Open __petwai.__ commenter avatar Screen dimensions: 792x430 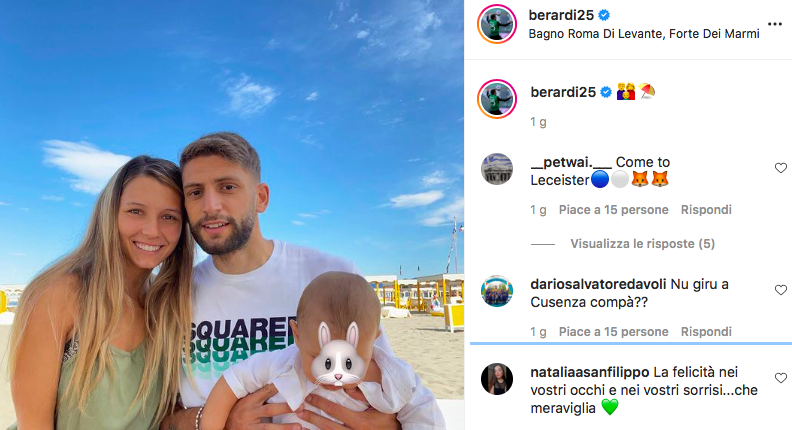tap(497, 169)
